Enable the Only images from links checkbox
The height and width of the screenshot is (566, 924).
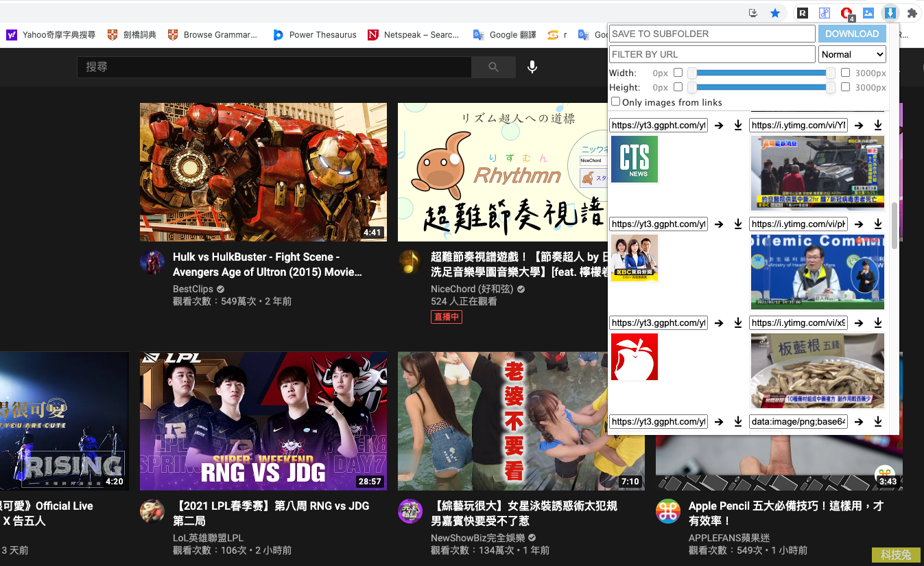[x=615, y=102]
